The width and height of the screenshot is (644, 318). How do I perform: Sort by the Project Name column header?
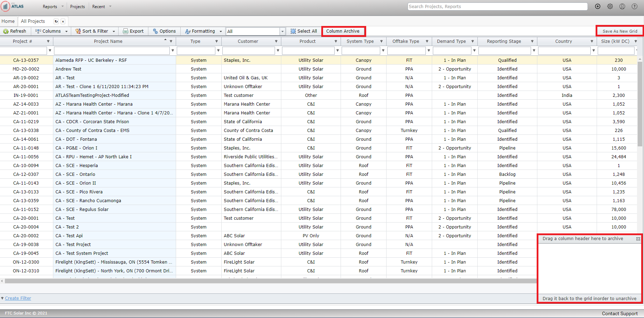tap(108, 41)
